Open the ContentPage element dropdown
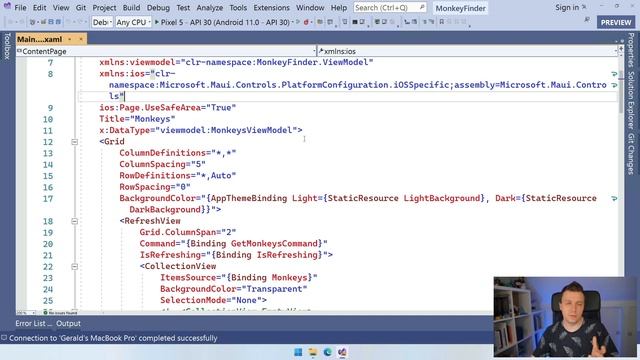Screen dimensions: 640x360 [167, 51]
